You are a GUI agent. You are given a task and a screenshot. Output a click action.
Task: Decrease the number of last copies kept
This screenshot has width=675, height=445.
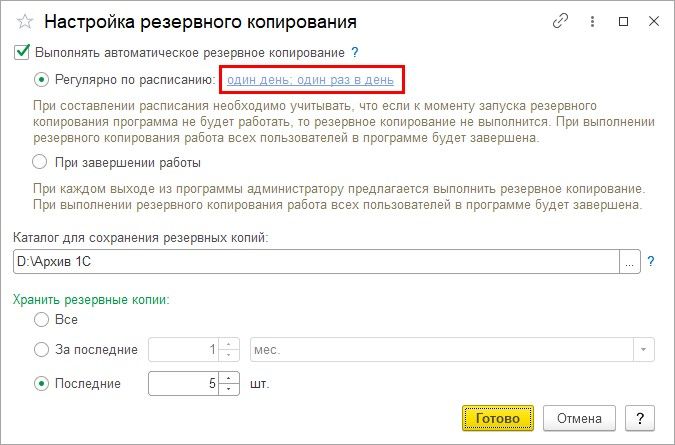point(229,389)
